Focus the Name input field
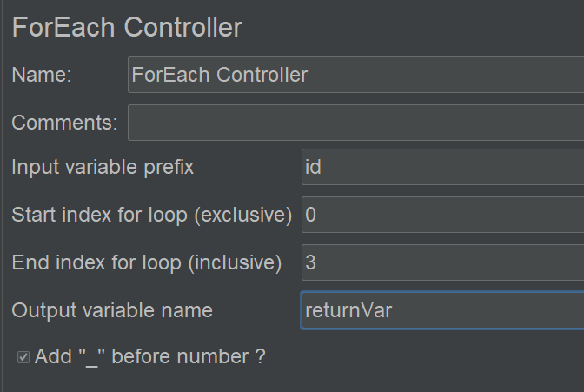Screen dimensions: 584x392 [x=356, y=75]
